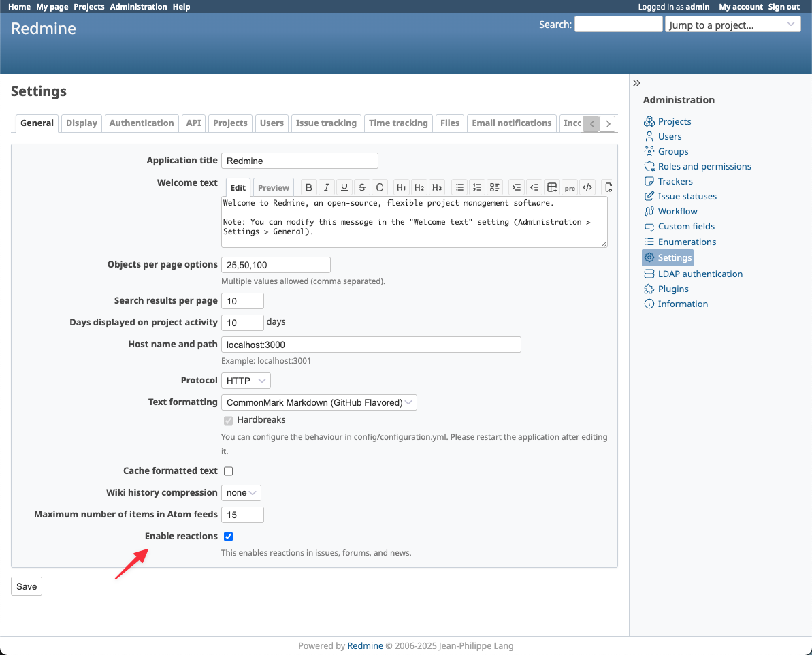The width and height of the screenshot is (812, 655).
Task: Click the Host name and path field
Action: 372,345
